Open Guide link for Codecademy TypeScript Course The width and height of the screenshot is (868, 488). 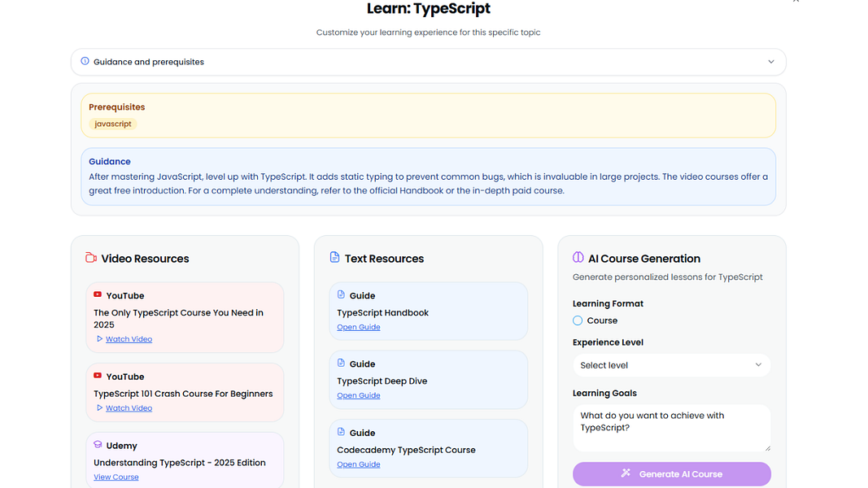click(x=359, y=464)
